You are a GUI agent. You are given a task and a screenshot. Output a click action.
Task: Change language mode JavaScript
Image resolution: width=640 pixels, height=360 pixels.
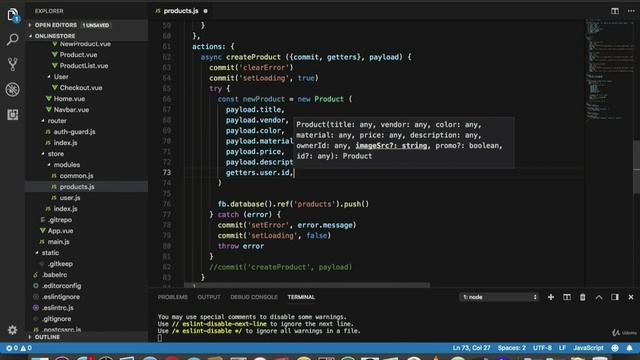click(588, 348)
